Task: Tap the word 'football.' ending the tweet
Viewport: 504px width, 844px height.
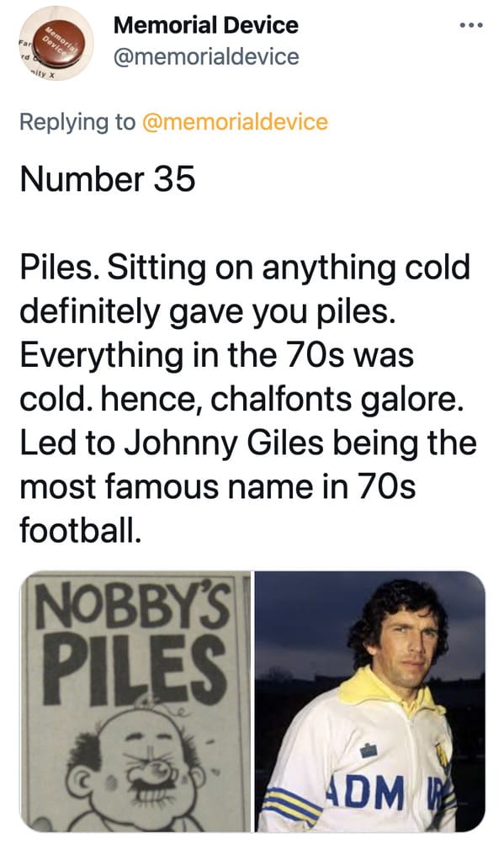Action: coord(81,529)
